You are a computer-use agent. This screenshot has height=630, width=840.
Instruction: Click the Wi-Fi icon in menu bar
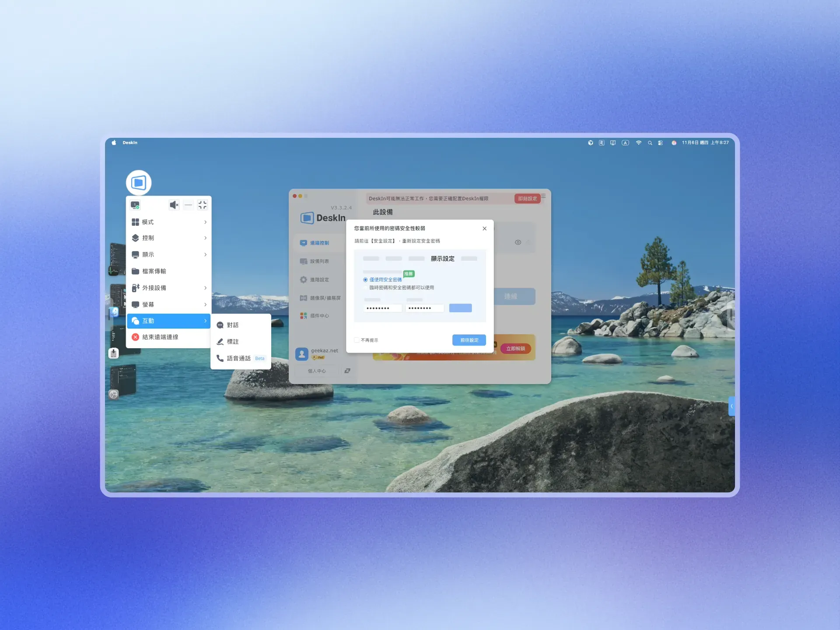point(638,143)
